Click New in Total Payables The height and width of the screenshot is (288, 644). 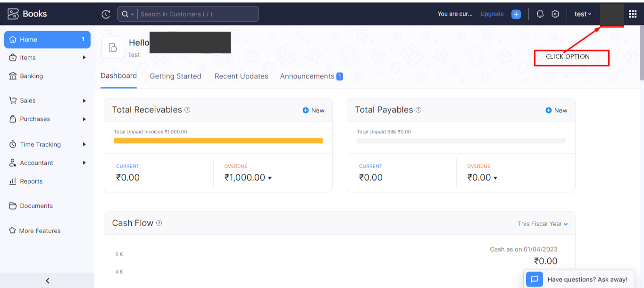pos(556,110)
